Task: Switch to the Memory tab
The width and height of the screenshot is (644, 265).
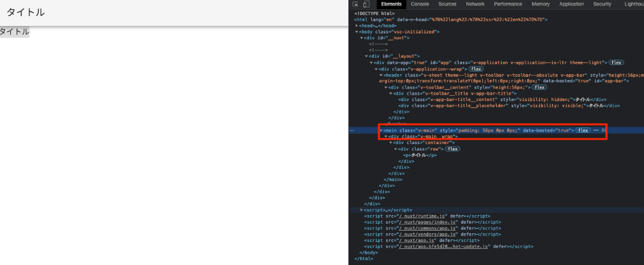Action: pyautogui.click(x=540, y=4)
